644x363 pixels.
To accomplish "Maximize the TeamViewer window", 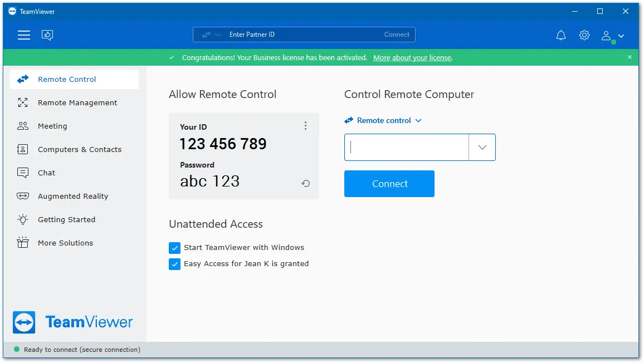I will (x=600, y=12).
